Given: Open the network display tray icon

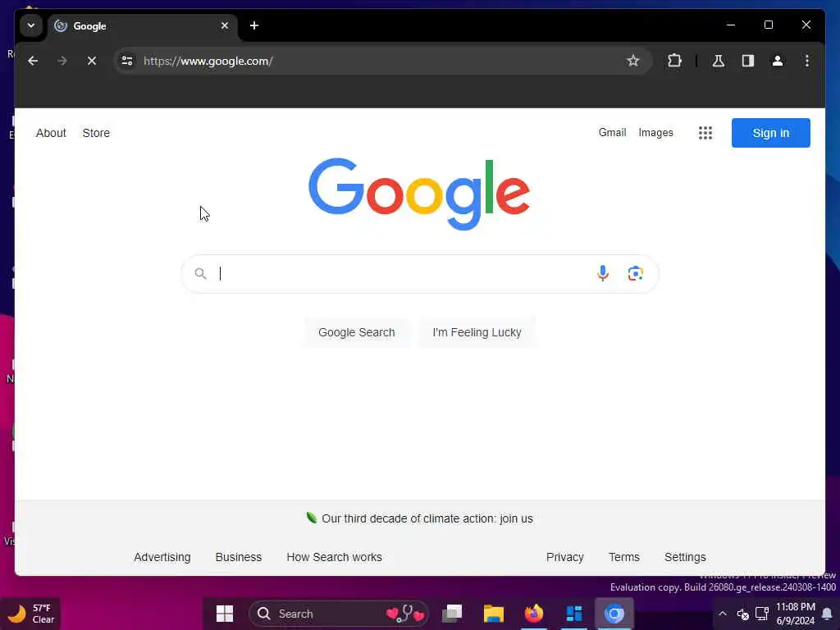Looking at the screenshot, I should 762,614.
